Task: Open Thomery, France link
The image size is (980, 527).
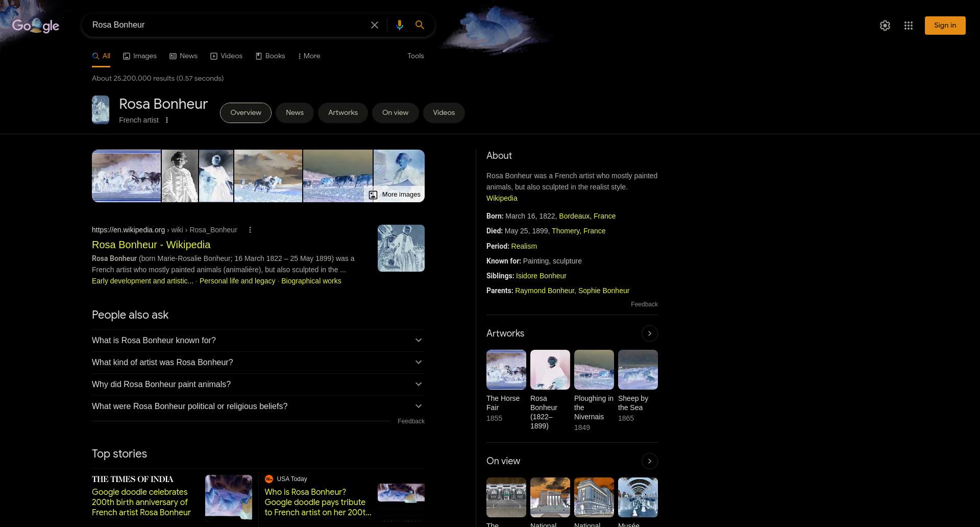Action: pos(578,231)
